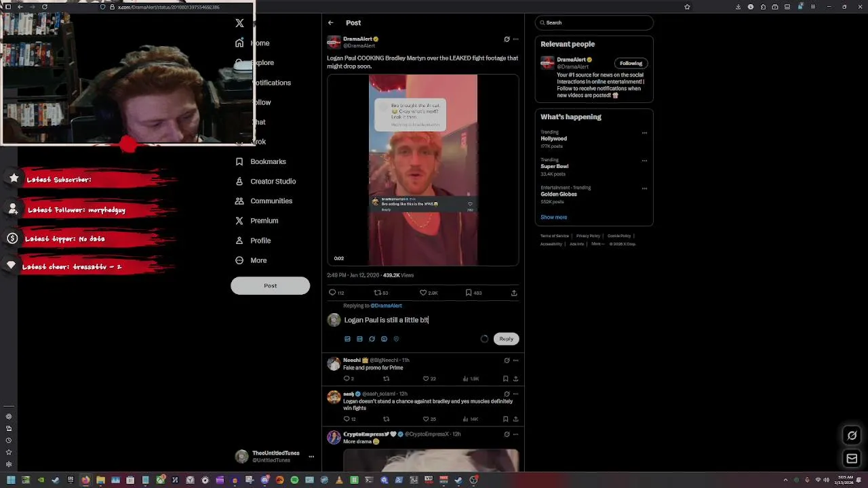Open the Grok floating button
This screenshot has width=868, height=488.
tap(852, 436)
